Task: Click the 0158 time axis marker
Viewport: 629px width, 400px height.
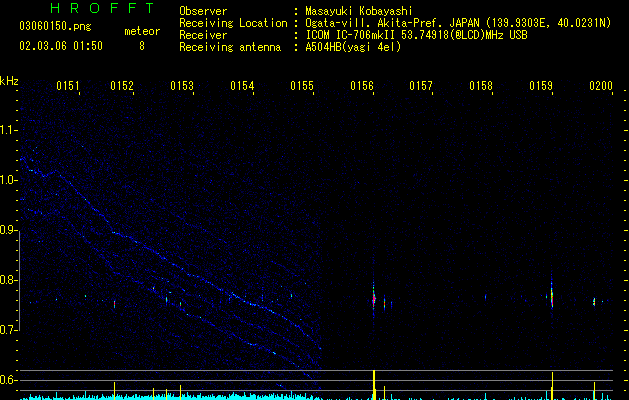Action: click(x=481, y=86)
